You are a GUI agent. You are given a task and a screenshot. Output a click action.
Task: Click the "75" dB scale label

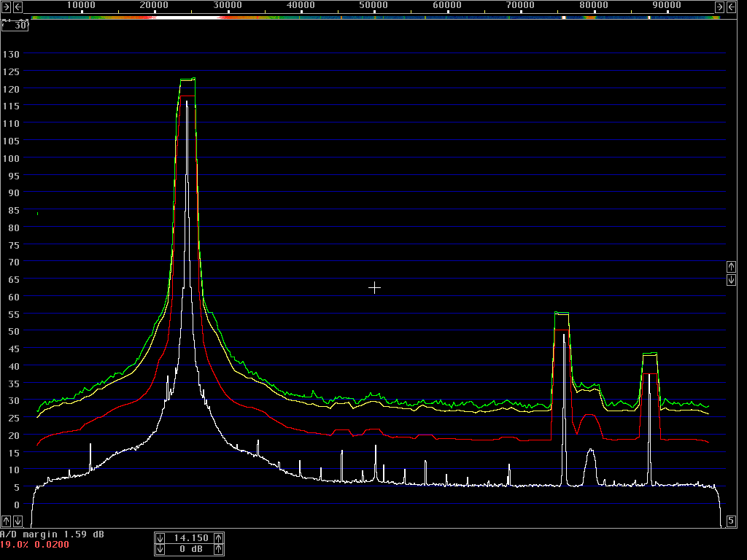pyautogui.click(x=14, y=245)
